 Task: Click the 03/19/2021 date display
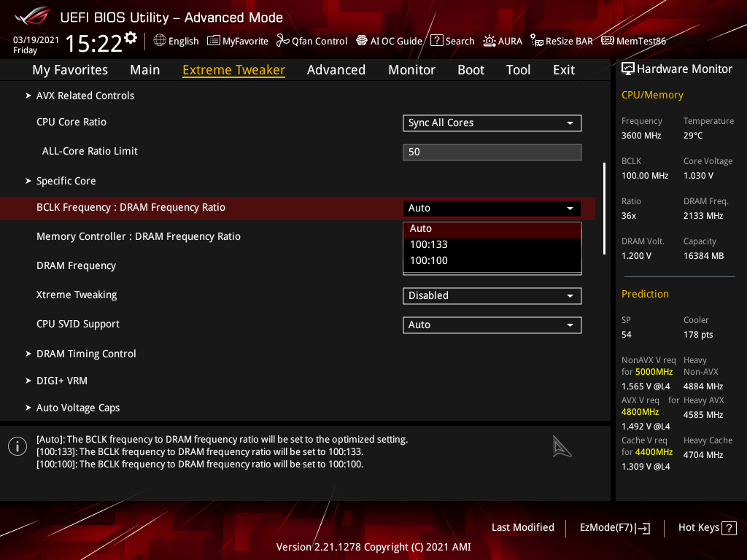click(x=36, y=40)
